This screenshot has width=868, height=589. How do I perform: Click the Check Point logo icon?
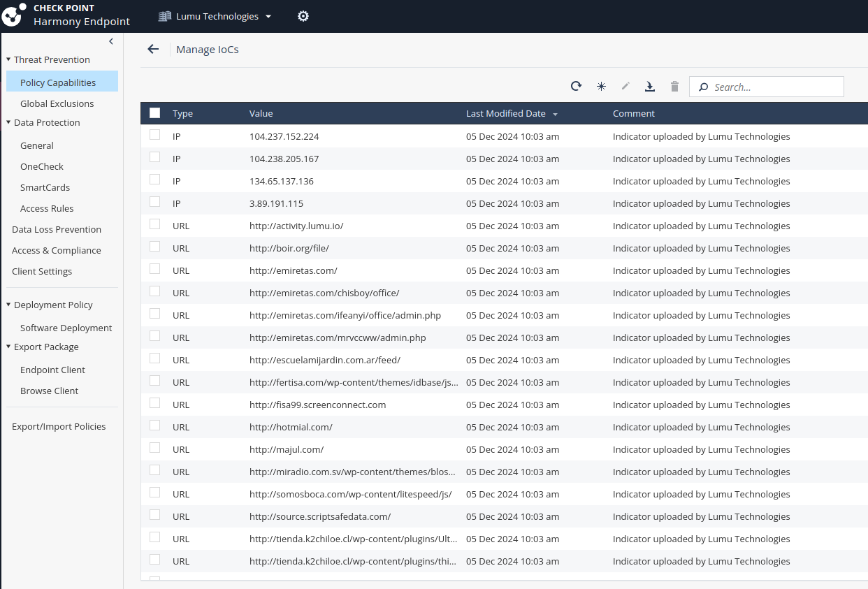click(15, 15)
